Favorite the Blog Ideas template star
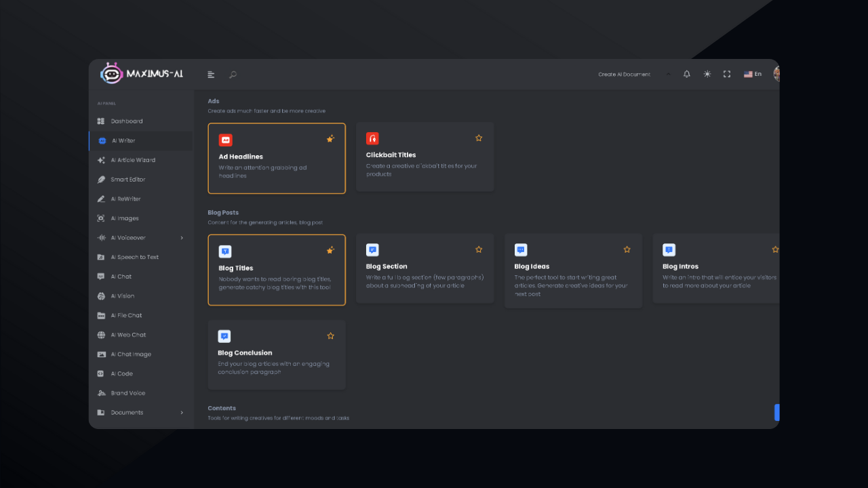The height and width of the screenshot is (488, 868). coord(627,249)
